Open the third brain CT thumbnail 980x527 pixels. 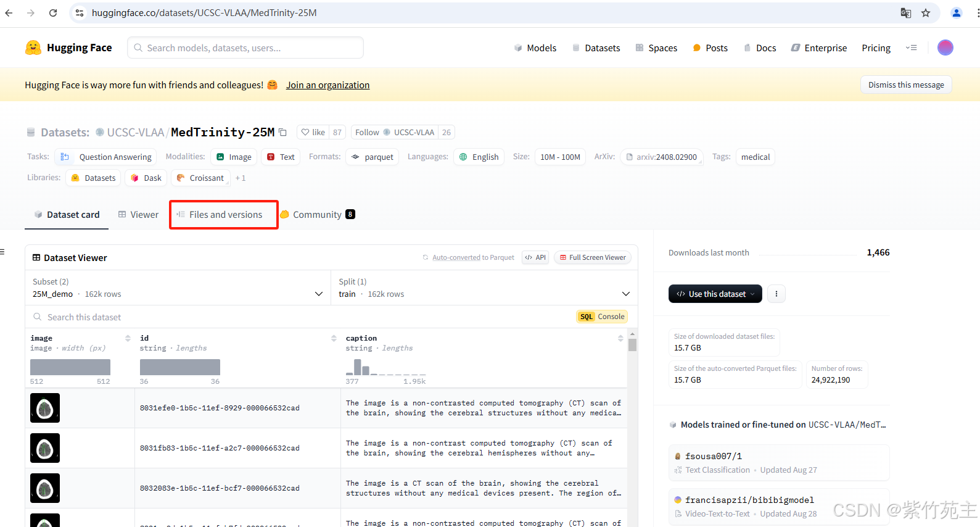(x=45, y=488)
